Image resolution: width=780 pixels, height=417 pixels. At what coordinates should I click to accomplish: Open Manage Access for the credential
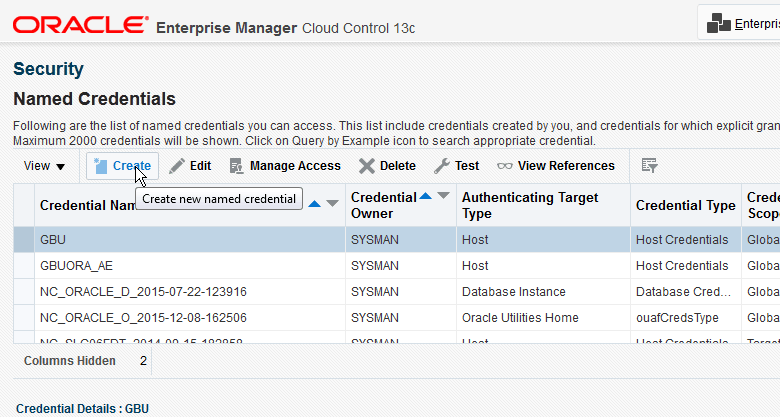click(x=285, y=166)
